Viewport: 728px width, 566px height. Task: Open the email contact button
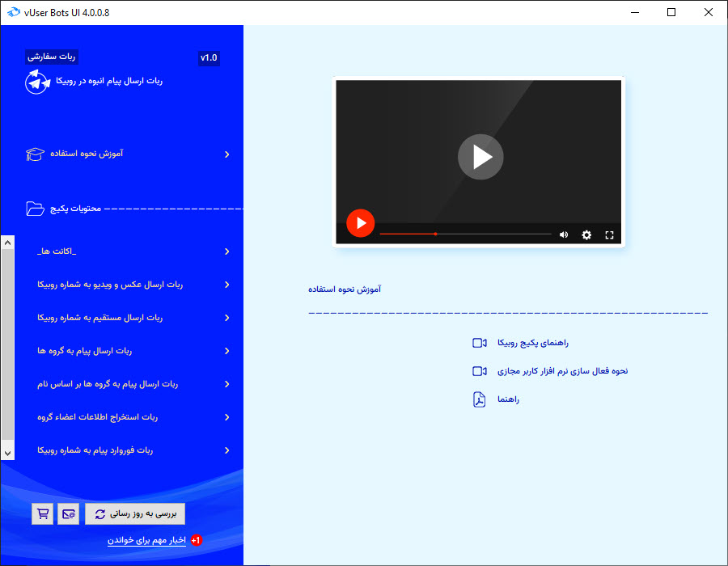click(68, 513)
